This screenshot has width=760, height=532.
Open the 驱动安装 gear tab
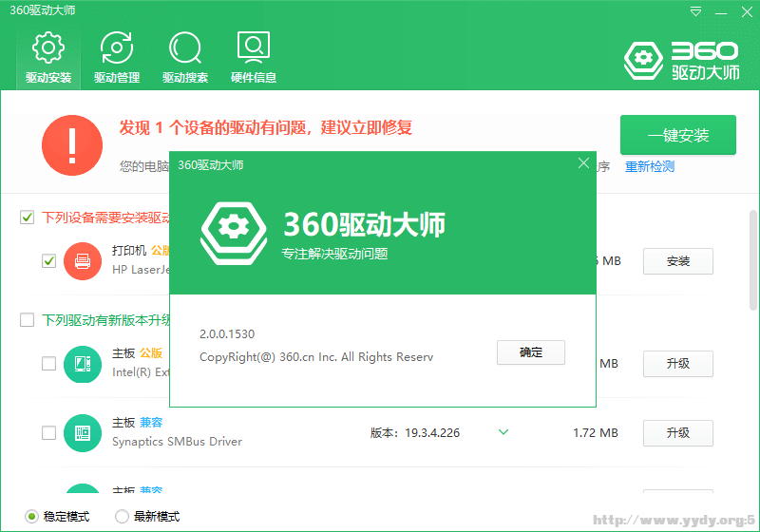point(48,57)
